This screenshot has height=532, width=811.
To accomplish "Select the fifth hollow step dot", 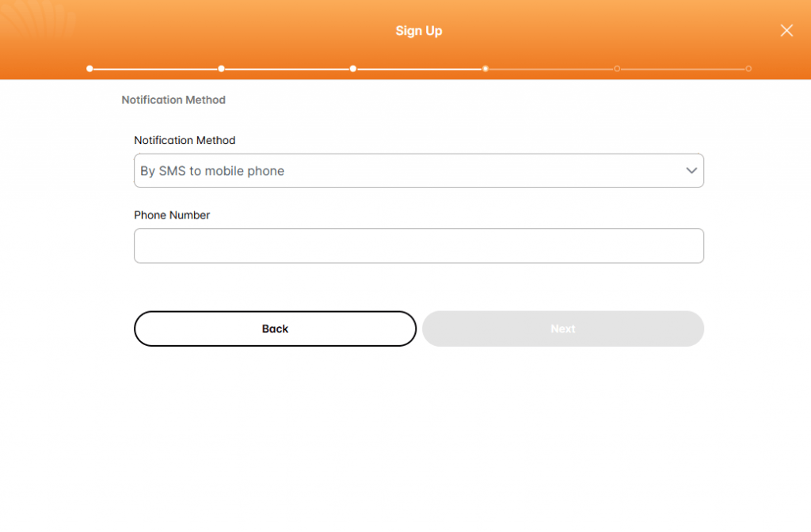I will (616, 69).
